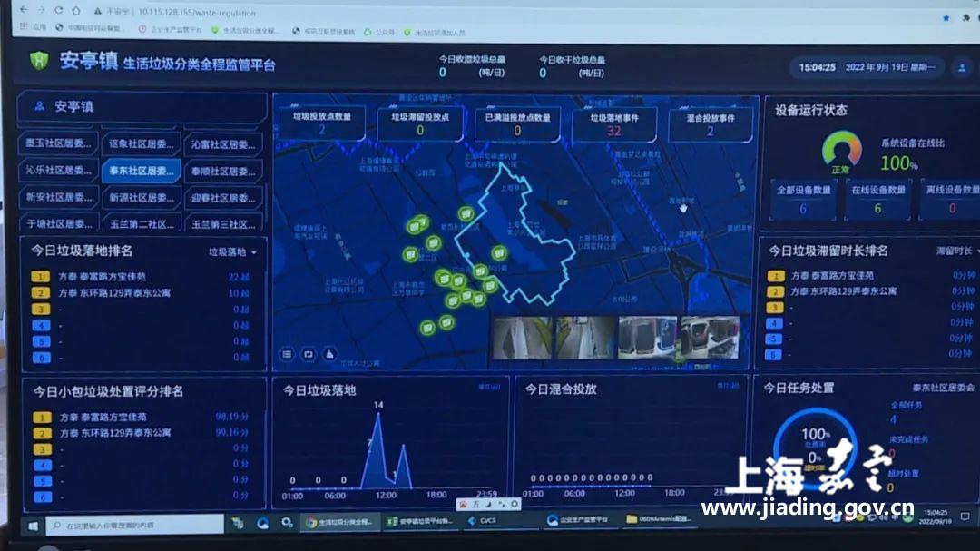Select 泰东社区居委 community toggle
The image size is (980, 551).
pyautogui.click(x=140, y=170)
